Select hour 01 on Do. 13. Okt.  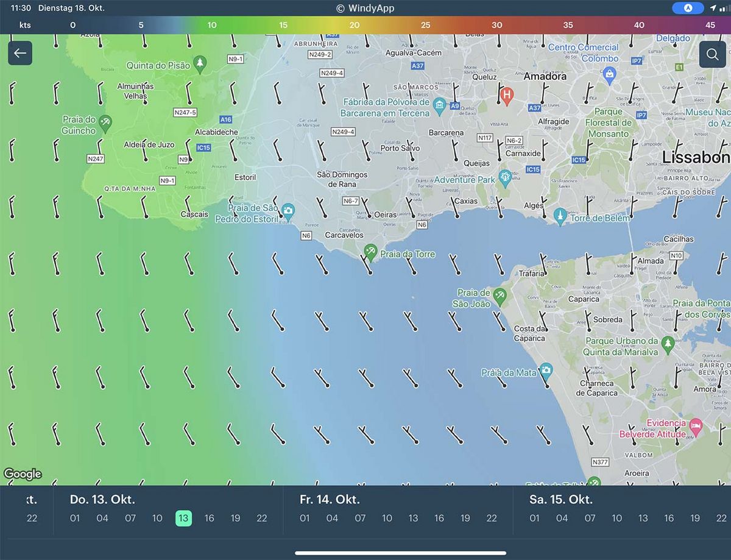click(x=75, y=518)
